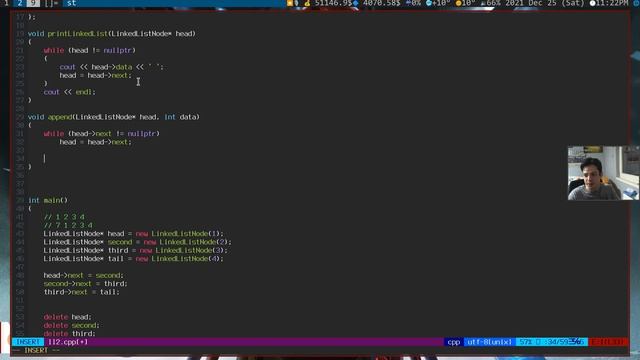The width and height of the screenshot is (640, 360).
Task: Click the 'second->next = third;' line
Action: click(86, 284)
